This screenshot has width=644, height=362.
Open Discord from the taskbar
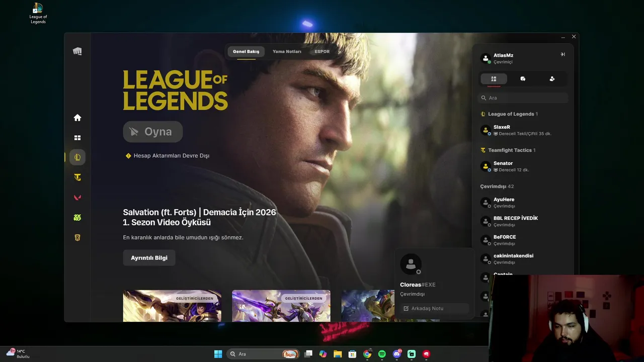[397, 354]
